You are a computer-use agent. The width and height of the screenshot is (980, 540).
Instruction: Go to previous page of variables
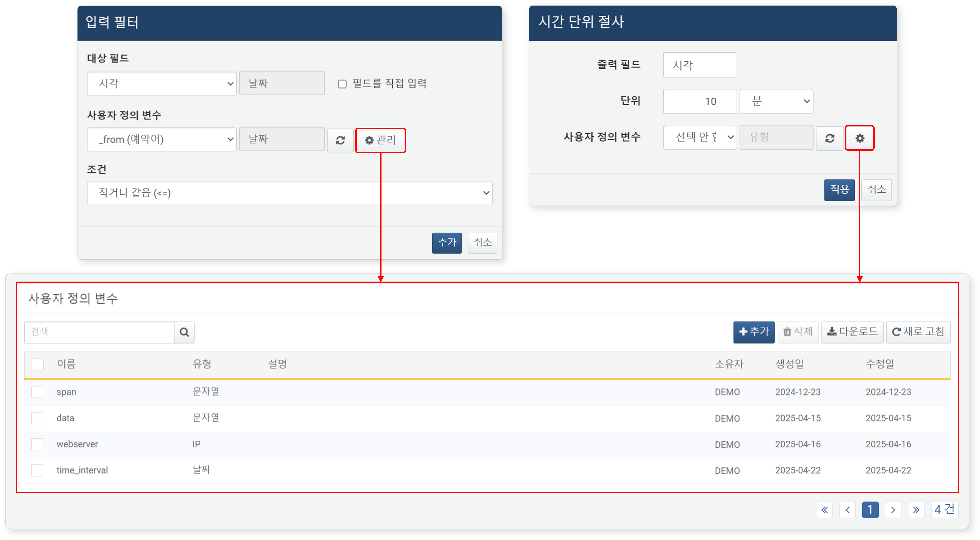coord(847,510)
